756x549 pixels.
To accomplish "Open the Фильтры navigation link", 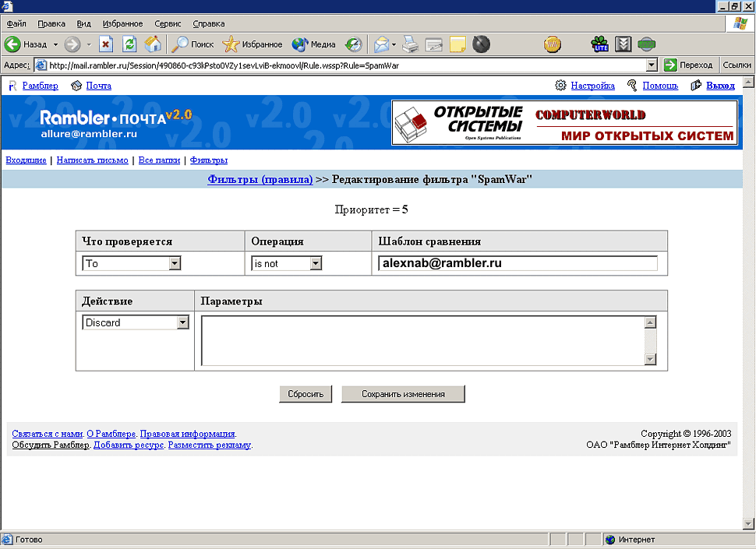I will pyautogui.click(x=209, y=160).
